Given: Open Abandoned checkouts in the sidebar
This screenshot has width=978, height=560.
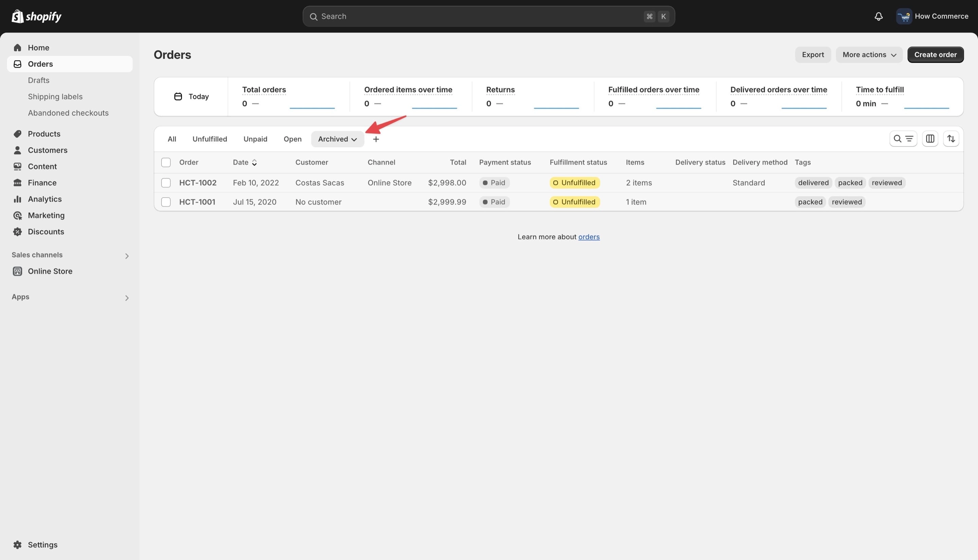Looking at the screenshot, I should tap(68, 113).
